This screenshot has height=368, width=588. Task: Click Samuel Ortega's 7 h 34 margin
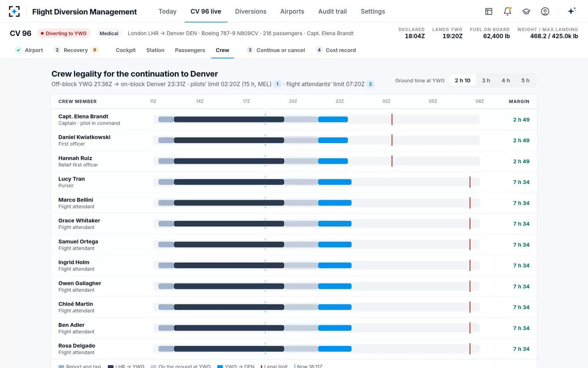tap(521, 245)
